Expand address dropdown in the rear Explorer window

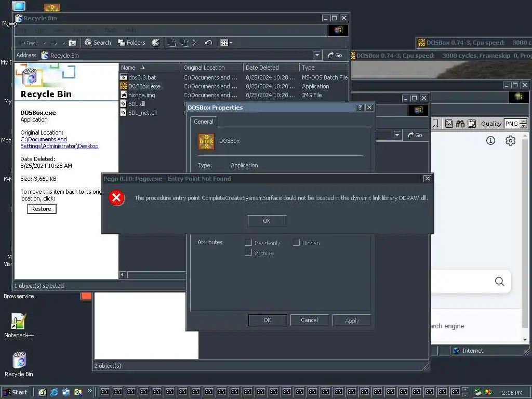(397, 135)
